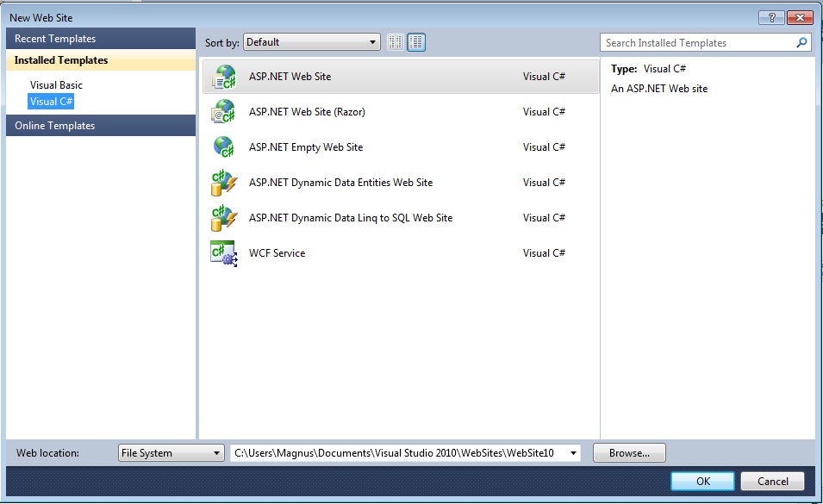Screen dimensions: 823x504
Task: Select Visual Basic in the template tree
Action: click(56, 85)
